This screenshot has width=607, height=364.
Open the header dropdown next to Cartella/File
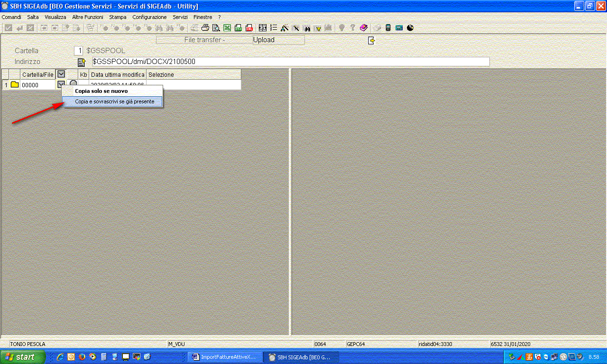tap(61, 74)
